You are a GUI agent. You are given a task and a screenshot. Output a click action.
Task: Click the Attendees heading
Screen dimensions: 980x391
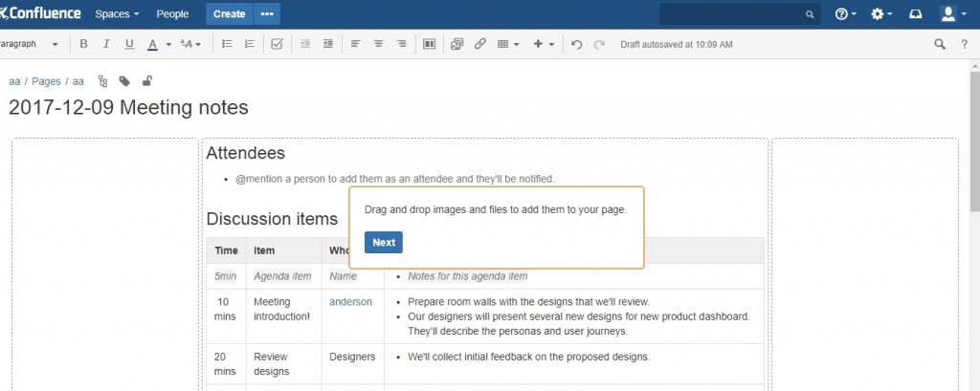point(246,153)
